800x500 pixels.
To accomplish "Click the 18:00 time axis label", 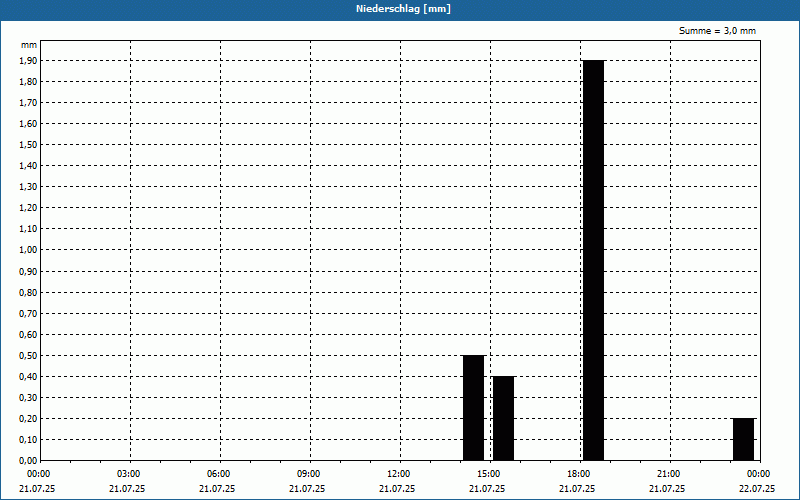I will point(579,474).
